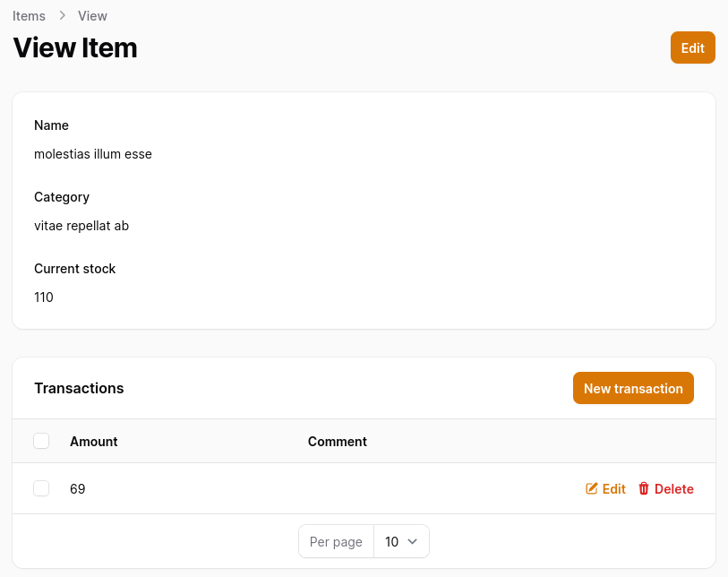Click the Items breadcrumb link
Screen dimensions: 728x577
pos(29,16)
